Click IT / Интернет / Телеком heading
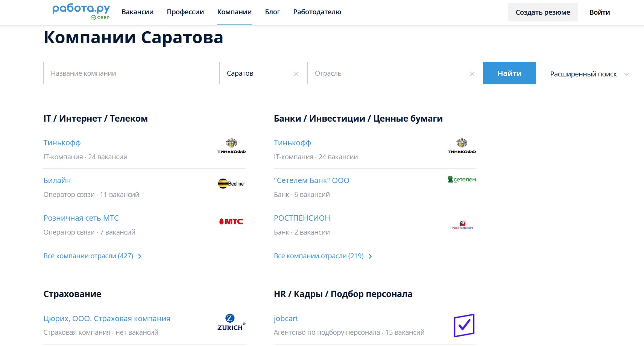Screen dimensions: 644x346 click(96, 119)
